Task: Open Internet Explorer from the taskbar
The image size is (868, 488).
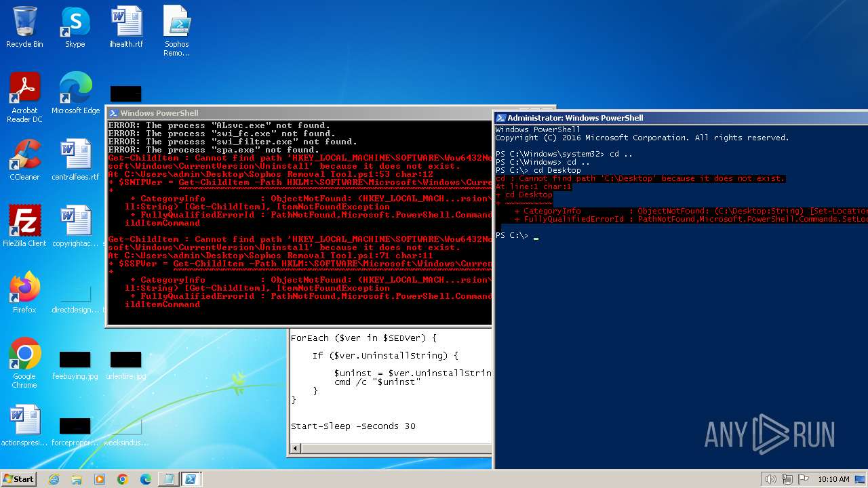Action: [54, 479]
